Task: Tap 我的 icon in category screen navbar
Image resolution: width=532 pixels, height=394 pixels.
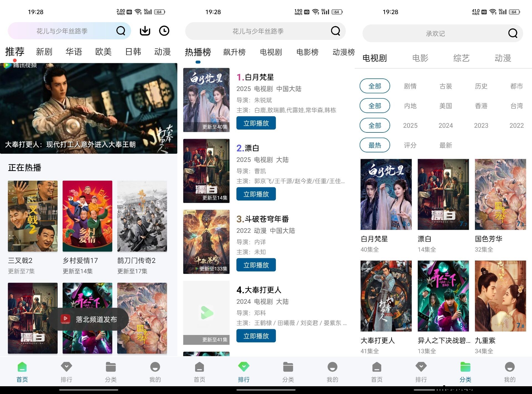Action: [510, 367]
